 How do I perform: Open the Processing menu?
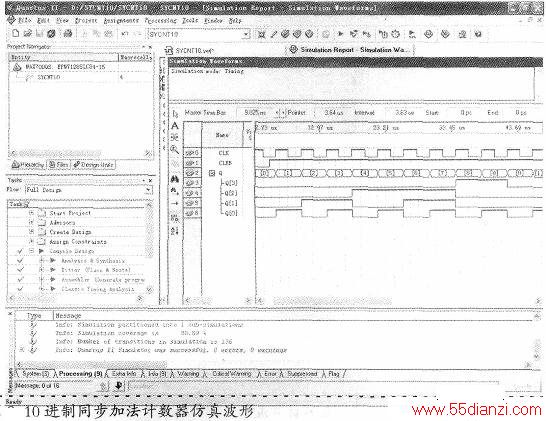tap(161, 21)
